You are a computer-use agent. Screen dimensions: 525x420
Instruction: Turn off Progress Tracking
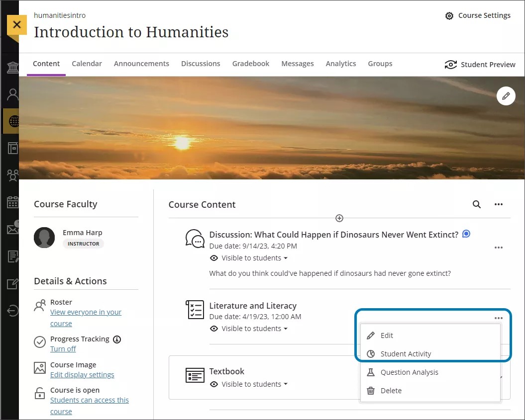(63, 348)
